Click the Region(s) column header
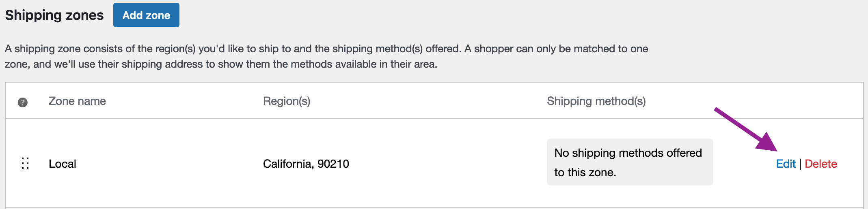Screen dimensions: 868x209 coord(287,101)
